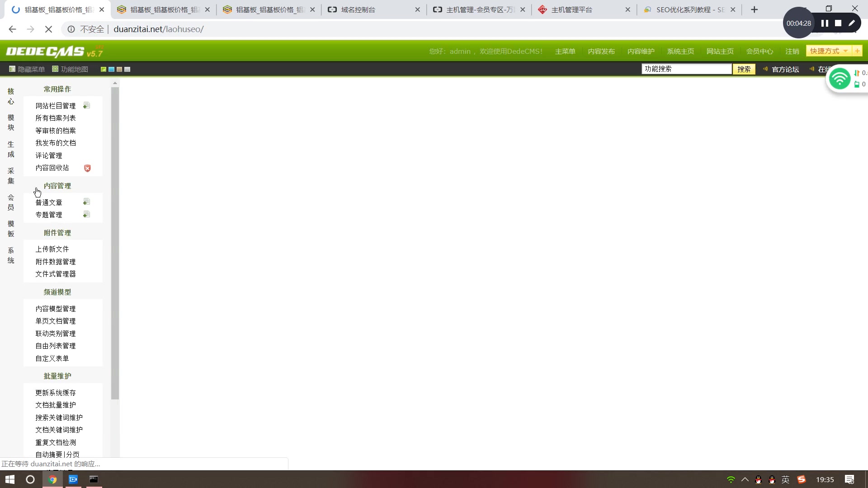Stop the page loading in the browser
The height and width of the screenshot is (488, 868).
tap(48, 29)
